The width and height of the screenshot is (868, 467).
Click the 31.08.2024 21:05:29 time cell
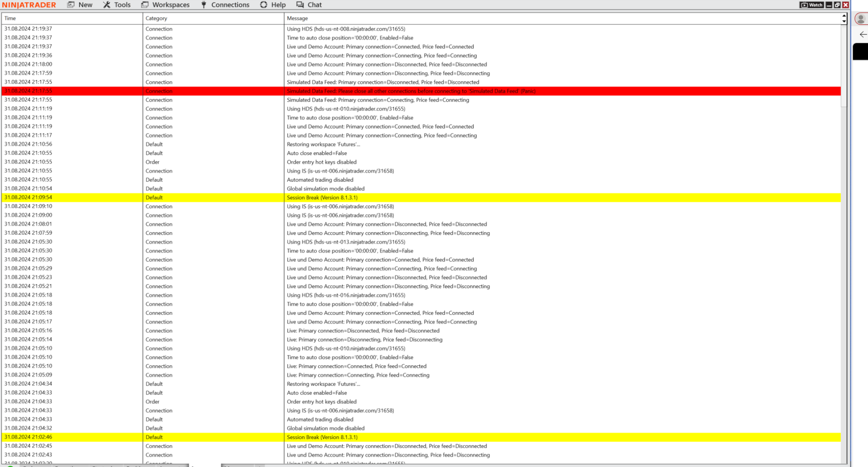pyautogui.click(x=28, y=269)
